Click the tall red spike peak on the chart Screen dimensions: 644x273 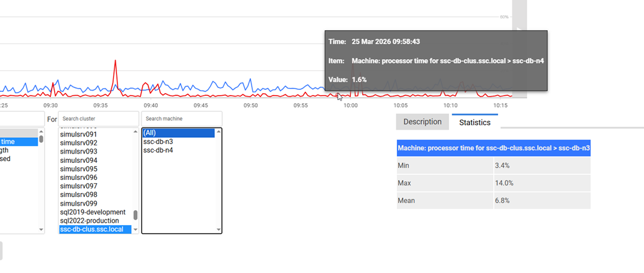pyautogui.click(x=116, y=62)
